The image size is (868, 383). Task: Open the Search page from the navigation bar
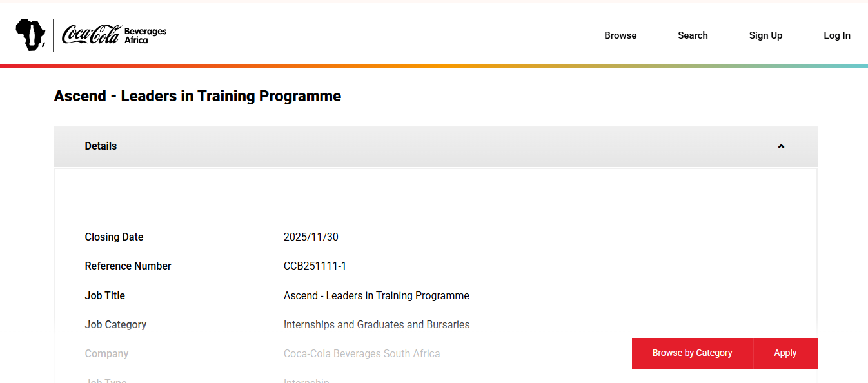(x=693, y=35)
